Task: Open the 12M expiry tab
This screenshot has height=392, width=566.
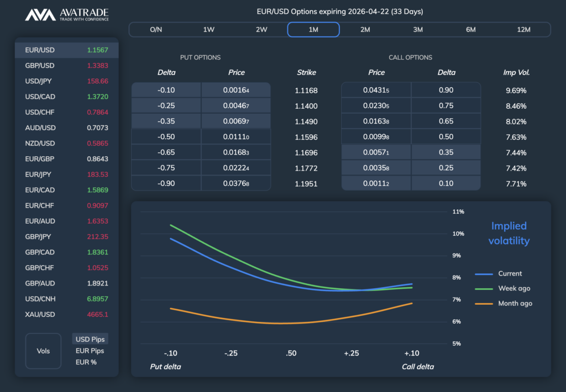Action: [523, 29]
